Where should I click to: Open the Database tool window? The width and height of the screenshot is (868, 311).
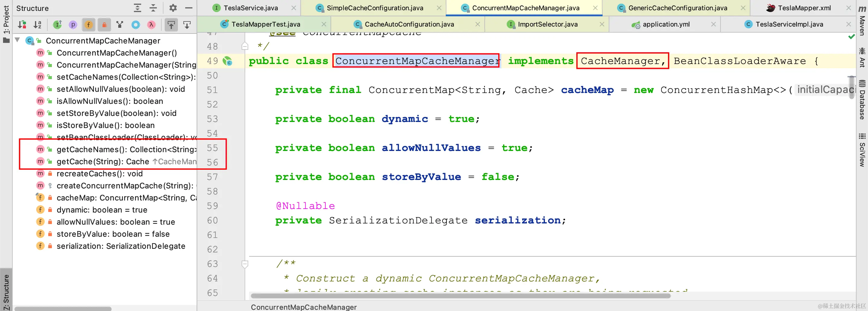click(862, 100)
